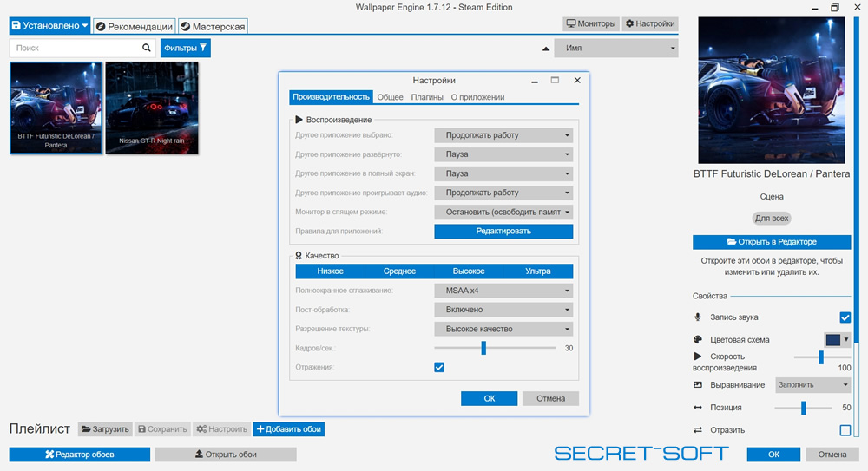Click the image icon beside Выравнивание
Viewport: 868px width, 471px height.
[x=698, y=384]
